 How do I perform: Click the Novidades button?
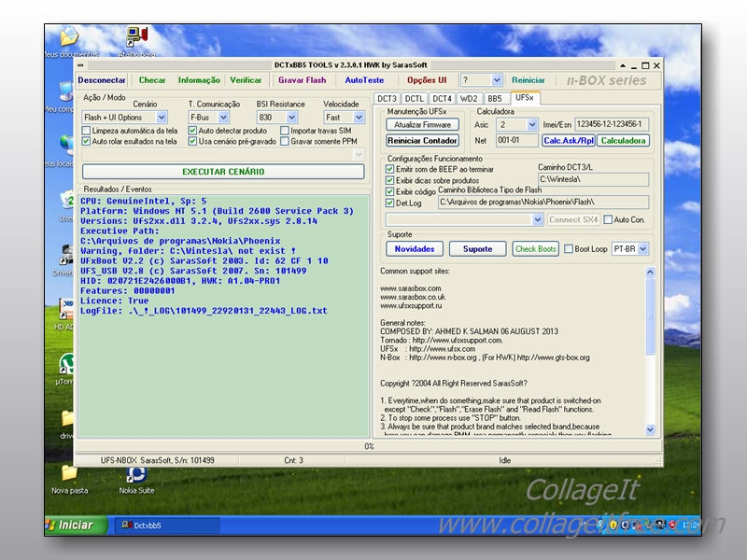pyautogui.click(x=415, y=249)
